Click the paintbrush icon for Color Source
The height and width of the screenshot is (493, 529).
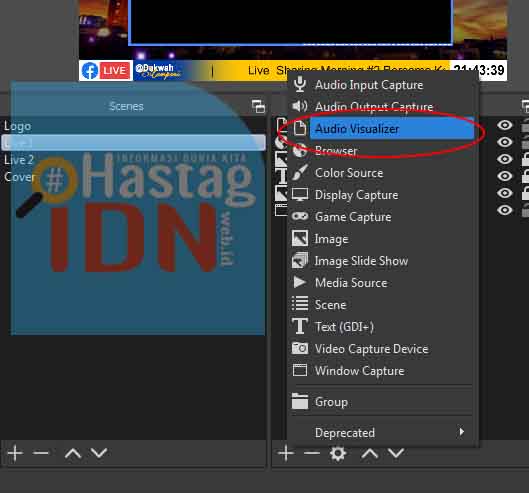coord(300,172)
